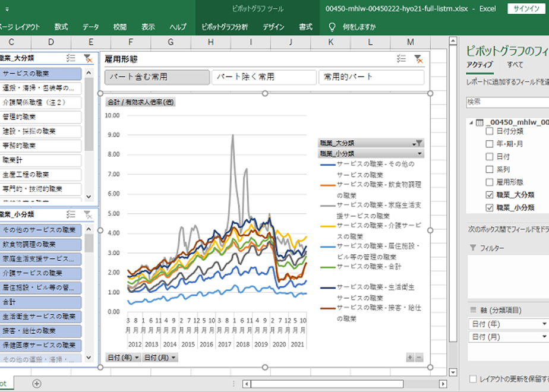Viewport: 549px width, 392px height.
Task: Select サービスの職業 in 職業_大分類 slicer
Action: (x=40, y=74)
